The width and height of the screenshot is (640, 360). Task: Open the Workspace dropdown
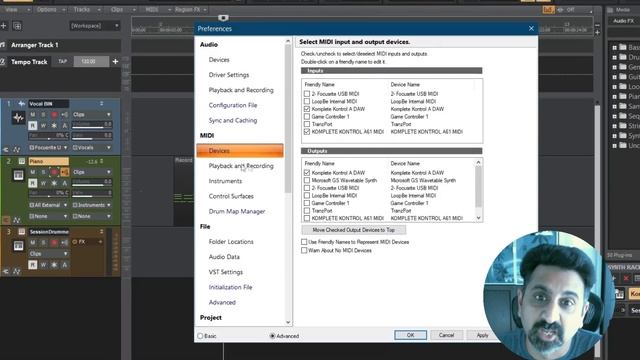pyautogui.click(x=94, y=26)
